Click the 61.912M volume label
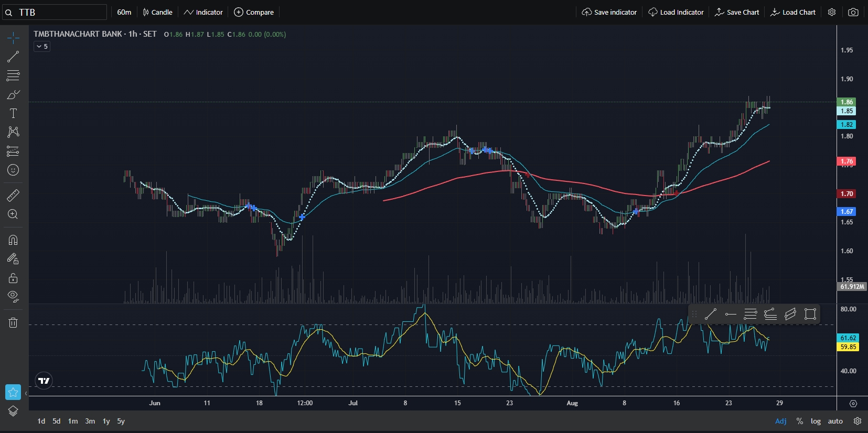The image size is (868, 433). [852, 287]
